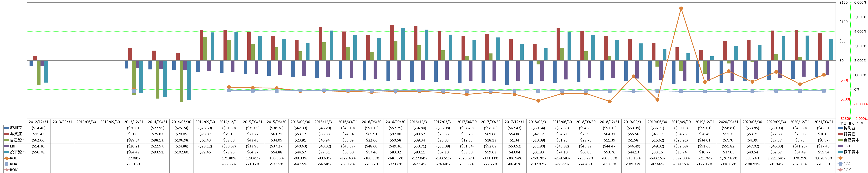
Task: Click the ROE peak data point at 2019/09/30
Action: pyautogui.click(x=681, y=8)
